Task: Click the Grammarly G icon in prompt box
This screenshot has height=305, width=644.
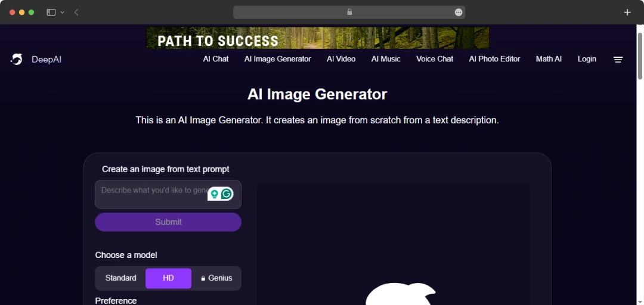Action: [x=227, y=194]
